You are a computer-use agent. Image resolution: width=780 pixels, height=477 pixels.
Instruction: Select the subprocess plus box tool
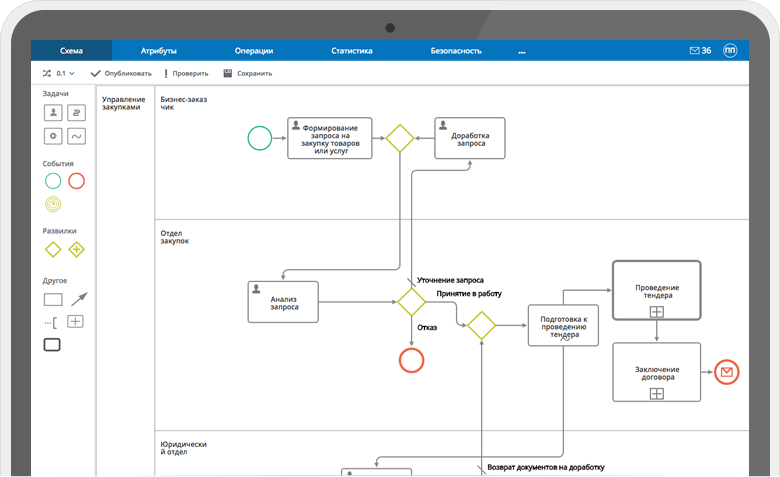[75, 321]
